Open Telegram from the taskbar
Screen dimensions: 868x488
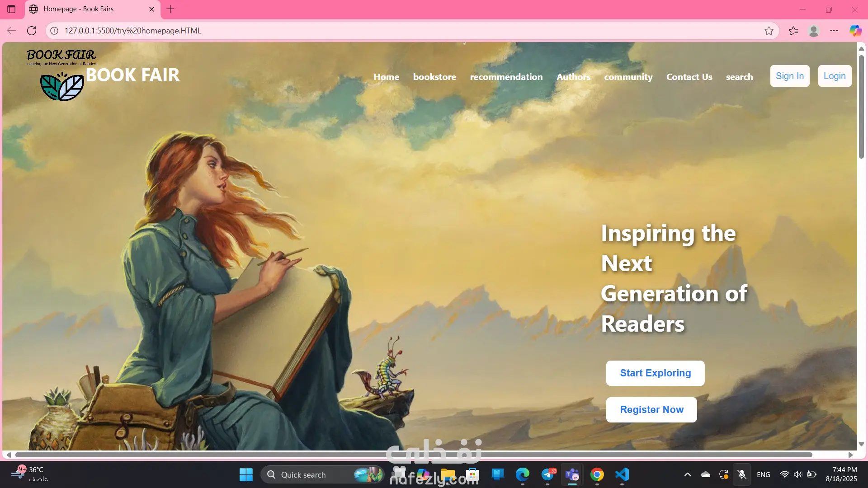(547, 475)
